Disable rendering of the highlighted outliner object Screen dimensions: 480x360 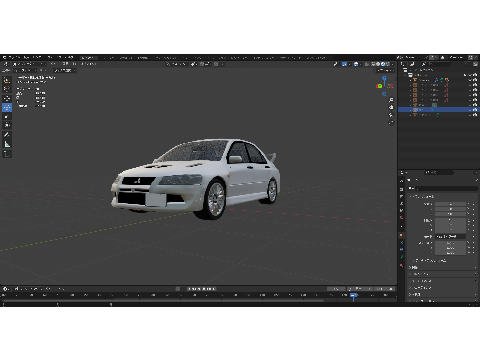click(475, 110)
